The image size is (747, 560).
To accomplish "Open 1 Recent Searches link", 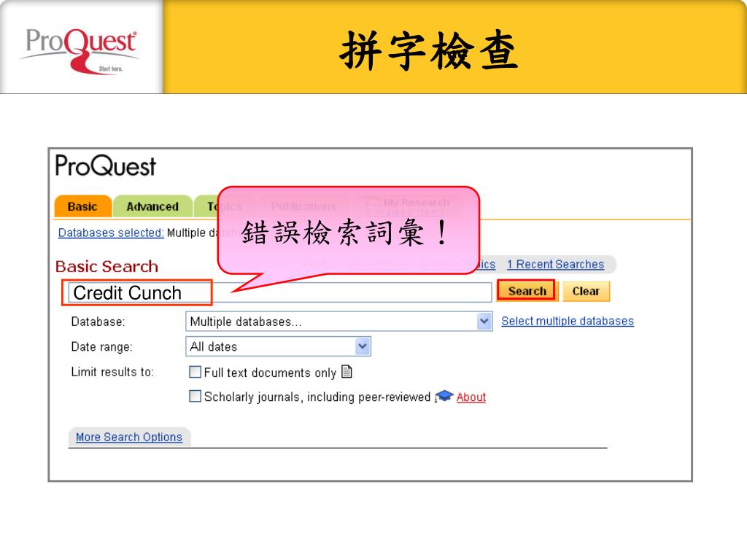I will point(555,264).
